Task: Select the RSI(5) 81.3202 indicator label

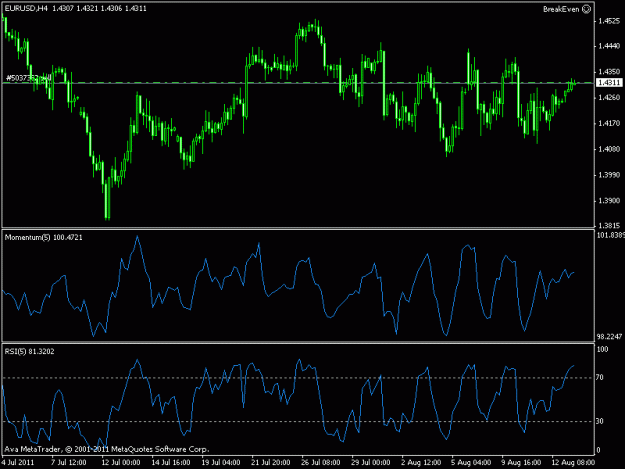Action: coord(29,351)
